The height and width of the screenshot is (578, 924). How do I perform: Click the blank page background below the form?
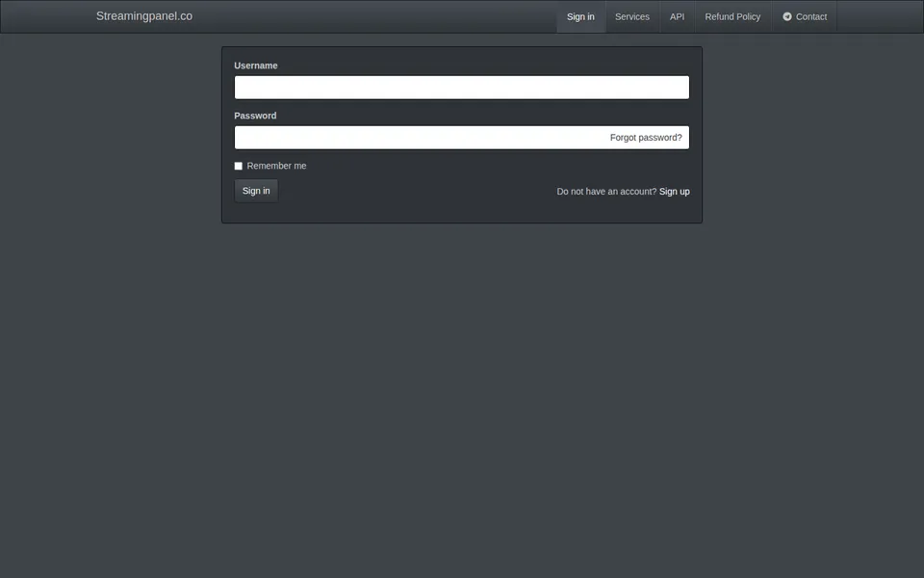click(462, 401)
